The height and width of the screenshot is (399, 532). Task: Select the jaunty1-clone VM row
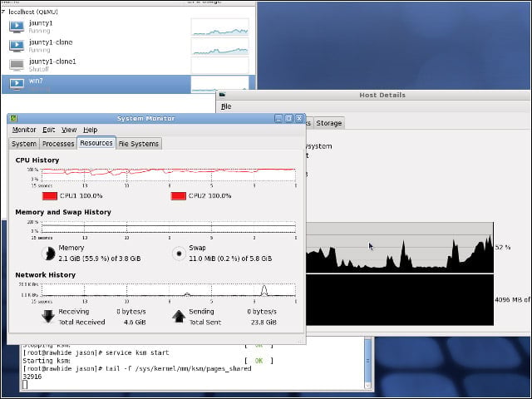[128, 46]
